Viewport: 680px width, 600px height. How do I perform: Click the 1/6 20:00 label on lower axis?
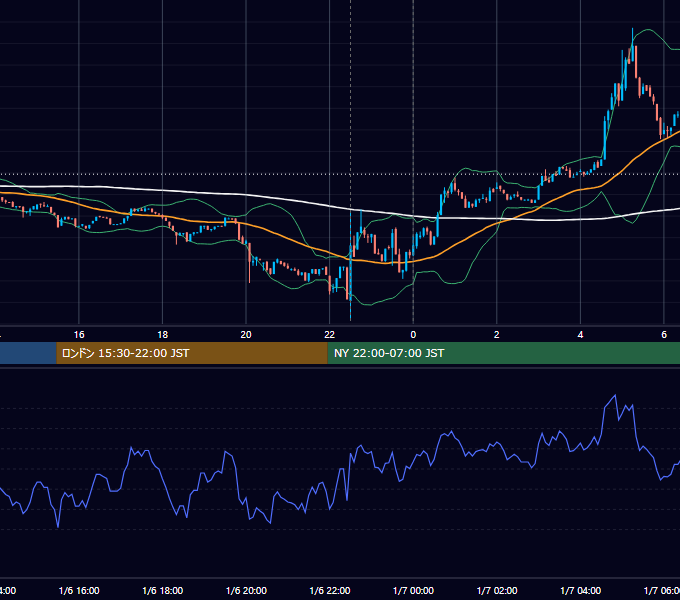246,590
